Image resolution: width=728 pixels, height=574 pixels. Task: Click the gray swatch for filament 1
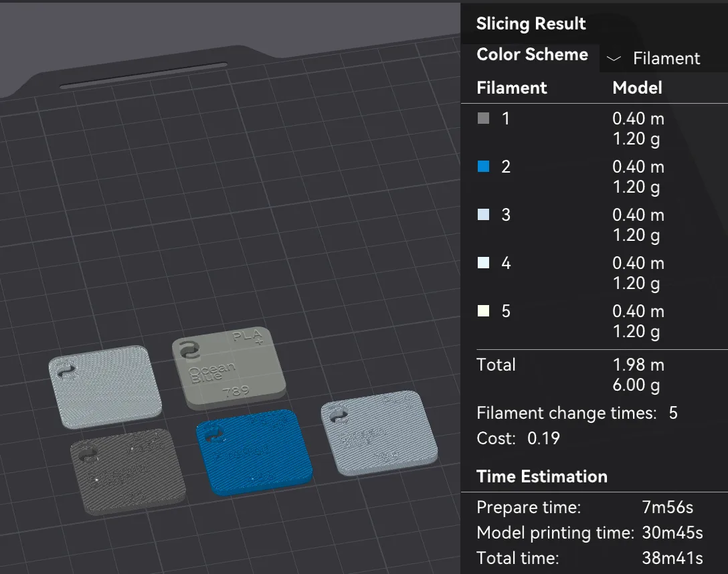coord(483,118)
